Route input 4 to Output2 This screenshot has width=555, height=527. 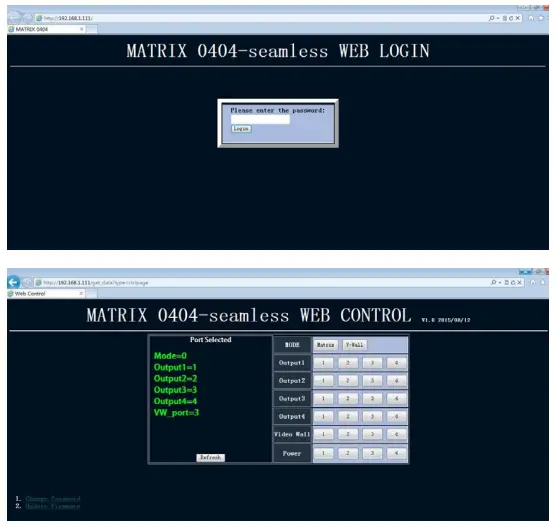click(x=396, y=381)
